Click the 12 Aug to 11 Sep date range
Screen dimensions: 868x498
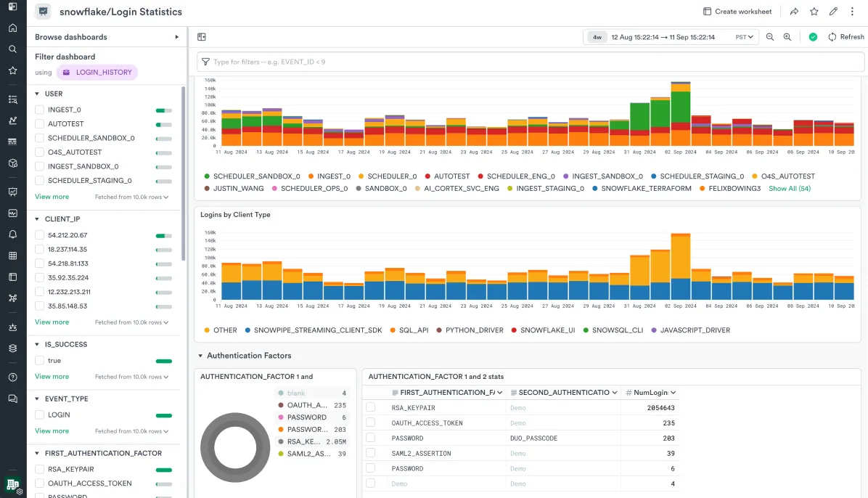click(663, 37)
